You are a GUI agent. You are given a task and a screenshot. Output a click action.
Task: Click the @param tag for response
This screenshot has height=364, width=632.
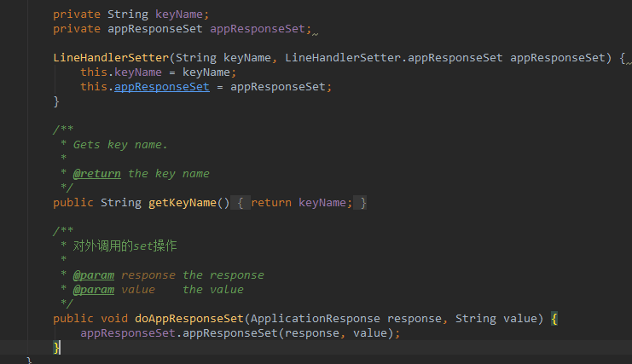click(x=93, y=275)
